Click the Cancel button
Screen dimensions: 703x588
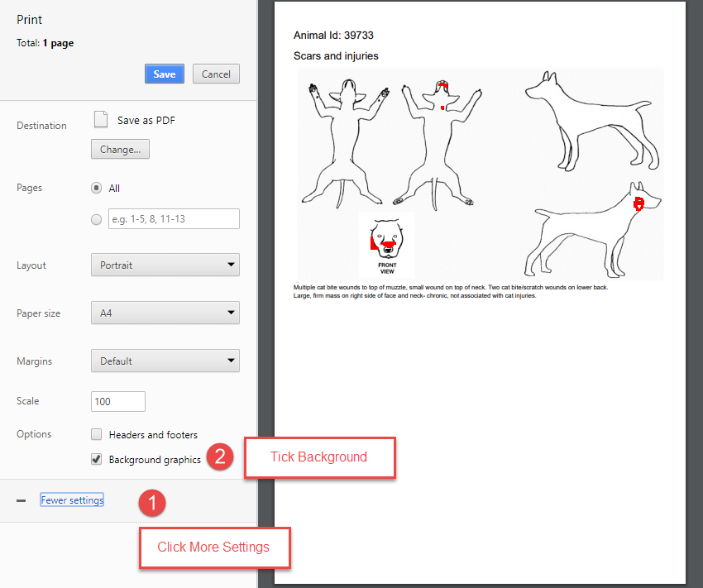point(217,74)
